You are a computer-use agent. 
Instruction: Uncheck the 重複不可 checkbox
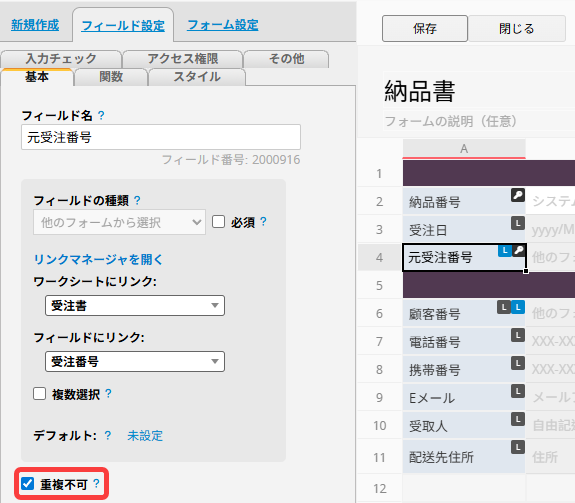28,484
